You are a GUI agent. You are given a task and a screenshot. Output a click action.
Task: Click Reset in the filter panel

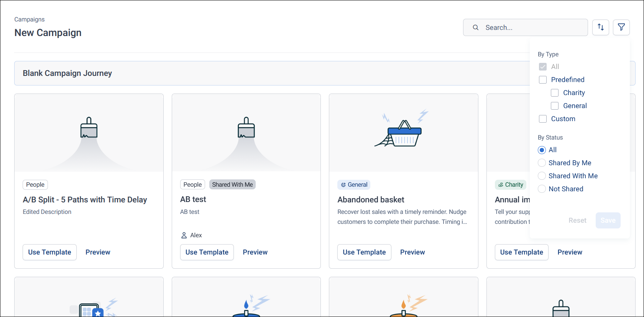click(577, 220)
